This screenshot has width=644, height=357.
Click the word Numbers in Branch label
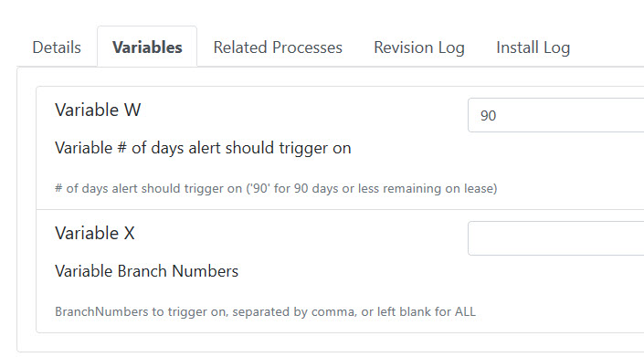tap(205, 271)
